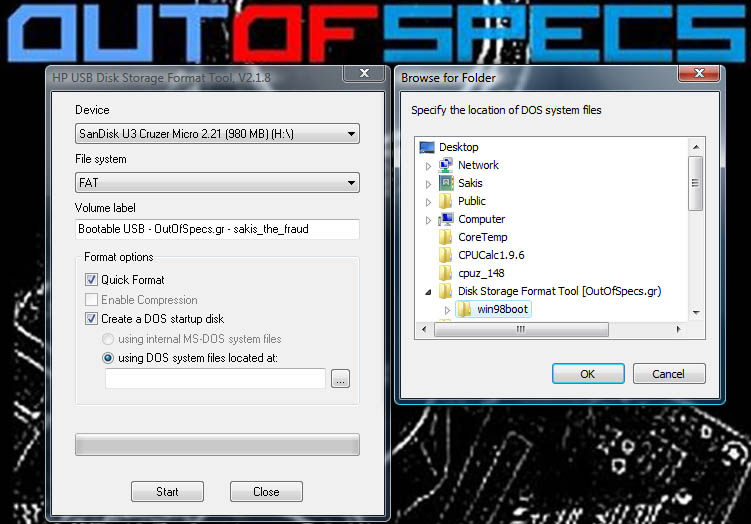Screen dimensions: 751x524
Task: Select the 'cpuz_148' folder label
Action: point(481,273)
